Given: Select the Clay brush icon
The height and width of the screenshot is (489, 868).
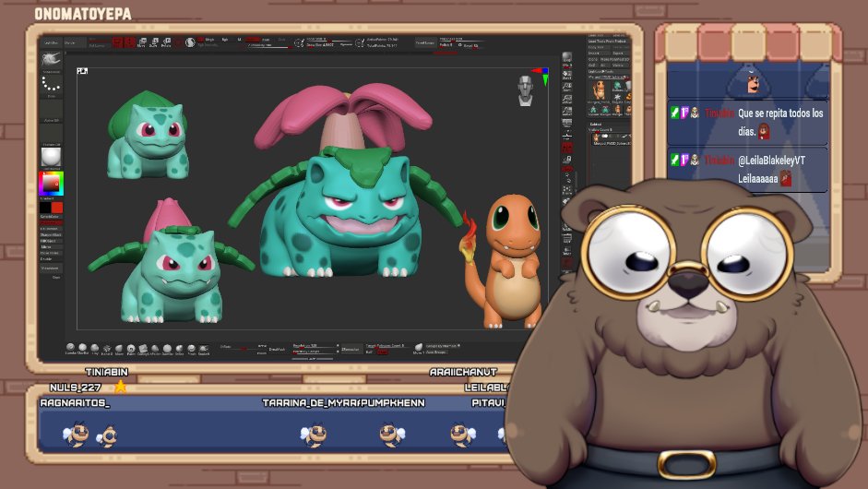Looking at the screenshot, I should [95, 349].
